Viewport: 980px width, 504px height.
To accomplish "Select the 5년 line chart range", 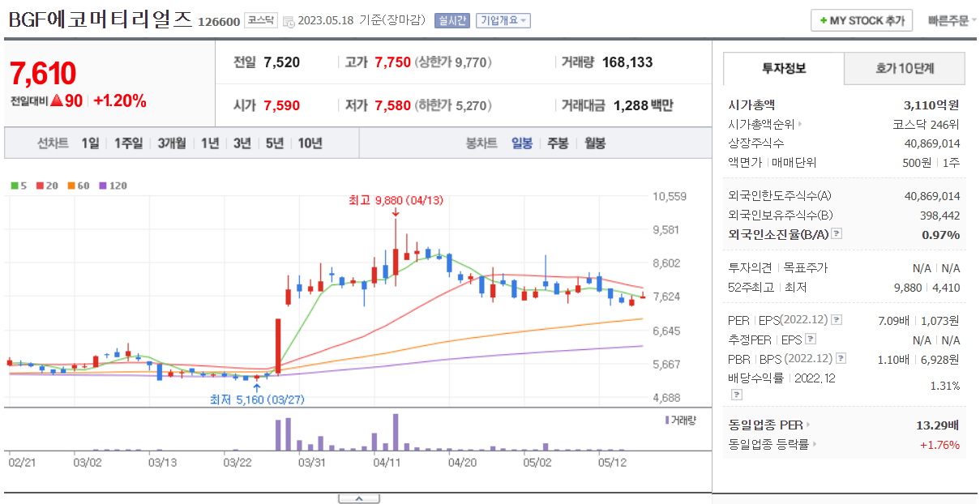I will point(275,143).
